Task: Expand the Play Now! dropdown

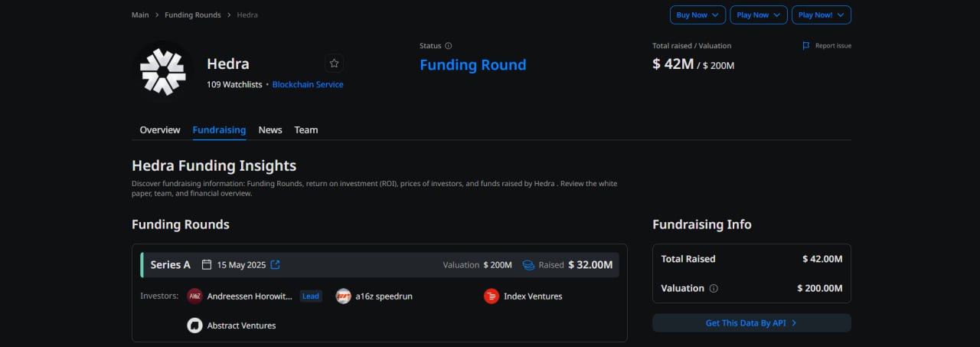Action: [822, 15]
